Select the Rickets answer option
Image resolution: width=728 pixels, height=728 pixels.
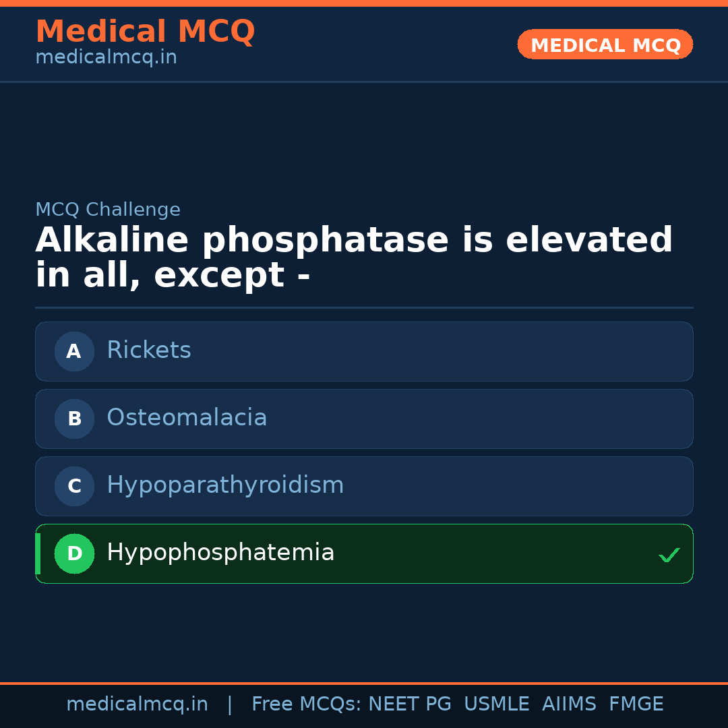click(x=149, y=351)
